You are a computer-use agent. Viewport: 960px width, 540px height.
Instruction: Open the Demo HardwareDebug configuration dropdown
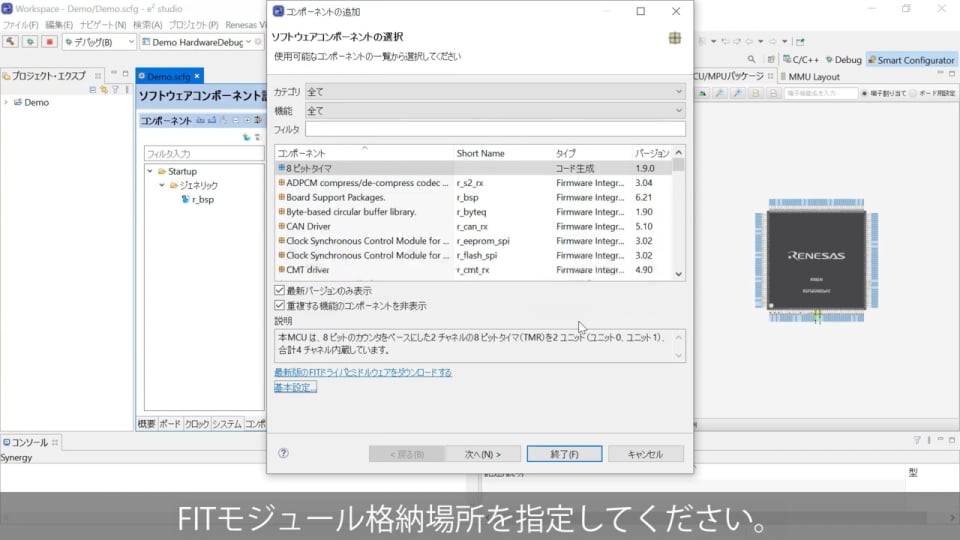248,42
